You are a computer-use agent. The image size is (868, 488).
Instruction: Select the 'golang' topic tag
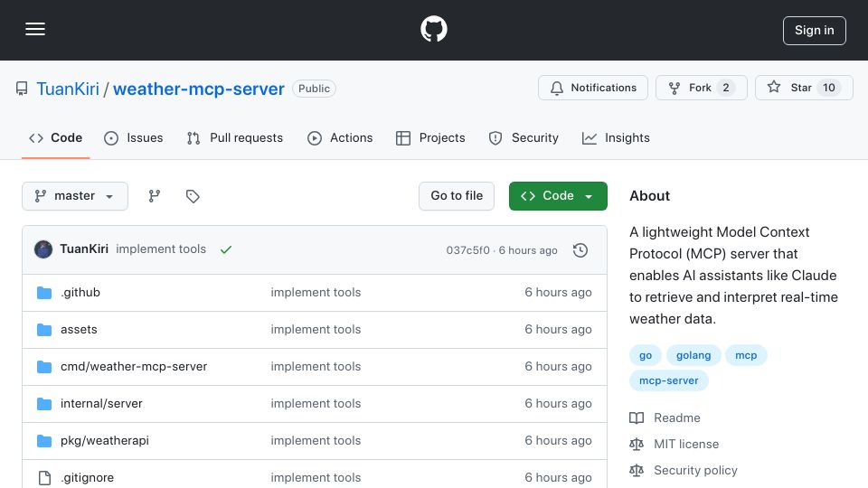point(693,355)
